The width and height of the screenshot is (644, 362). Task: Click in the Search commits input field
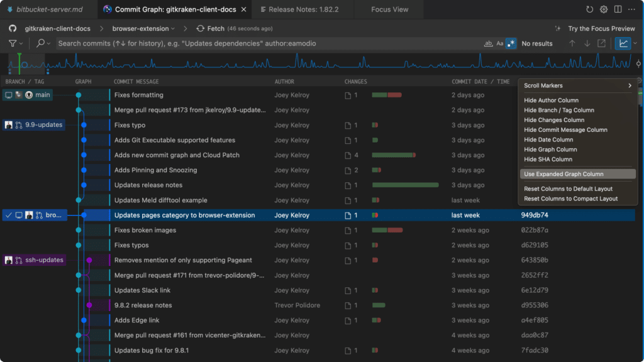[x=269, y=43]
